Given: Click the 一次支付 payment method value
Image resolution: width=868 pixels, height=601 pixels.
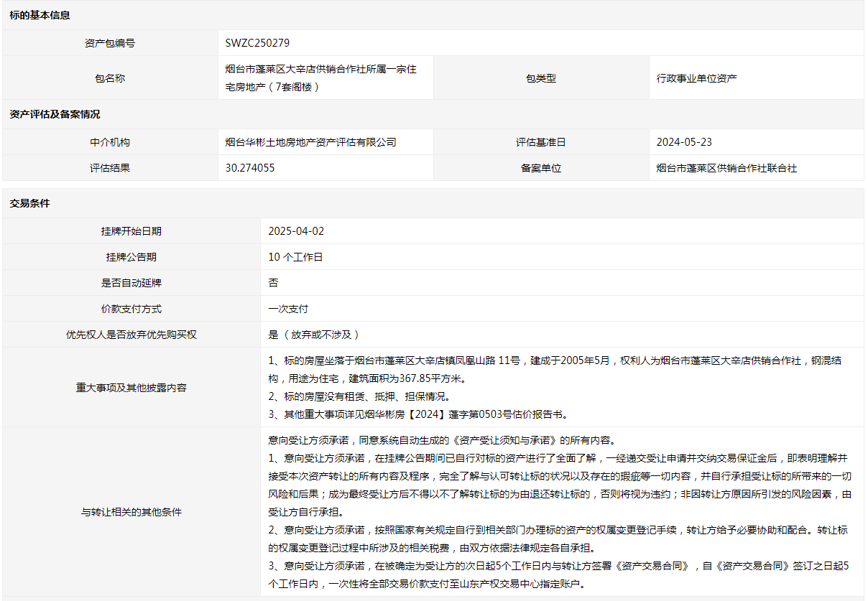Looking at the screenshot, I should 288,309.
